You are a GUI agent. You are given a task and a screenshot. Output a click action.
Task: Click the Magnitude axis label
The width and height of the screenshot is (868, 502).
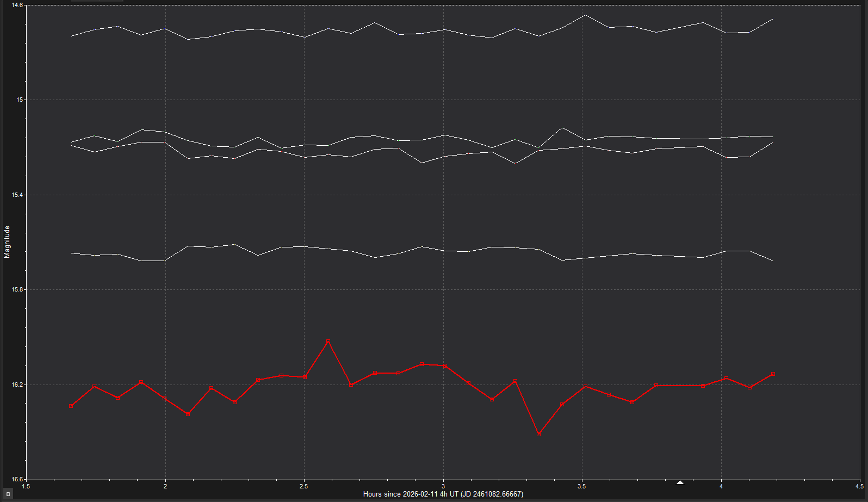7,242
